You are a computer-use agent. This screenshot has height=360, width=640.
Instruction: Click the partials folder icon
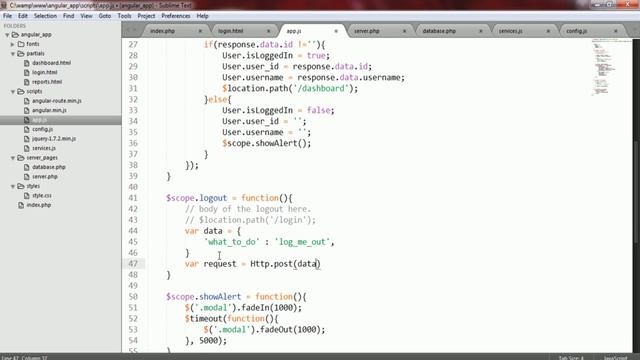[21, 53]
